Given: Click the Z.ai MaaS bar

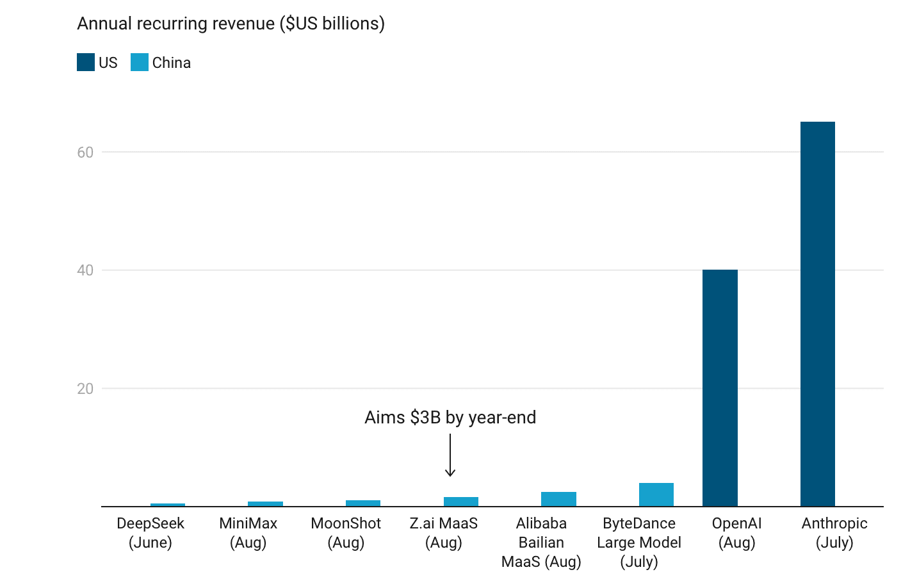Looking at the screenshot, I should coord(461,502).
